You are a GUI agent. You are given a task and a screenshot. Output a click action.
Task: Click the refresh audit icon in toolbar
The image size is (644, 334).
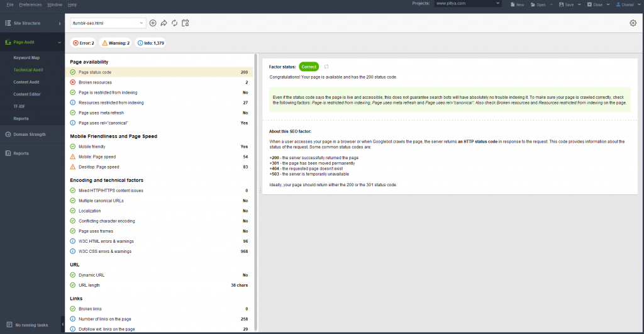174,23
